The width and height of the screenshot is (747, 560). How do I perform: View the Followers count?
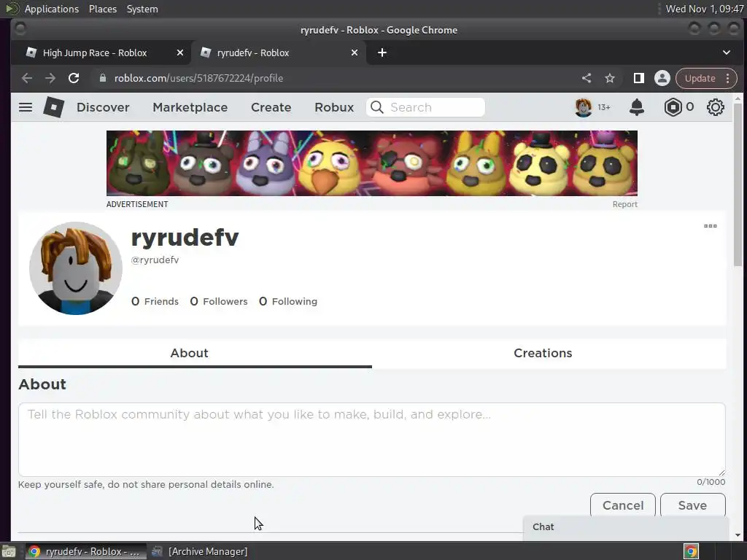coord(219,301)
